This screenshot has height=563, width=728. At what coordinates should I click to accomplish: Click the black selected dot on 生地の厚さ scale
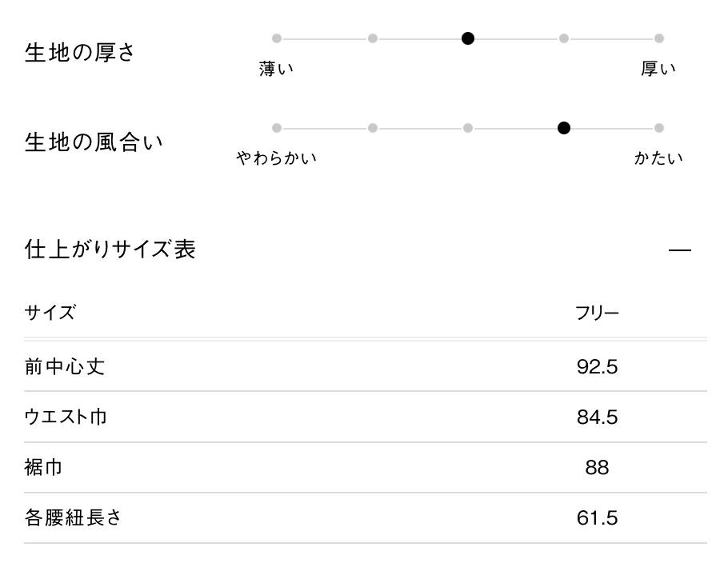pyautogui.click(x=468, y=38)
